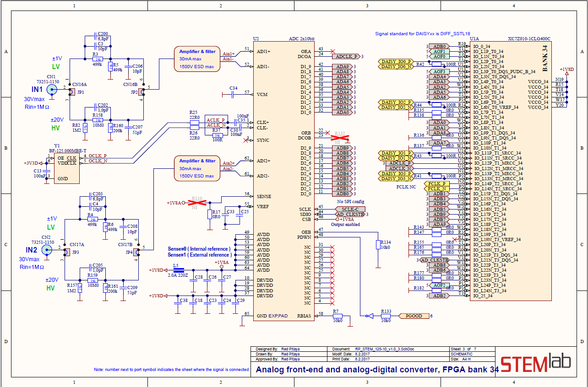The height and width of the screenshot is (387, 588).
Task: Click the 'Signal standard for DAISYxx is DIFF_SSTL18' note
Action: pyautogui.click(x=422, y=34)
